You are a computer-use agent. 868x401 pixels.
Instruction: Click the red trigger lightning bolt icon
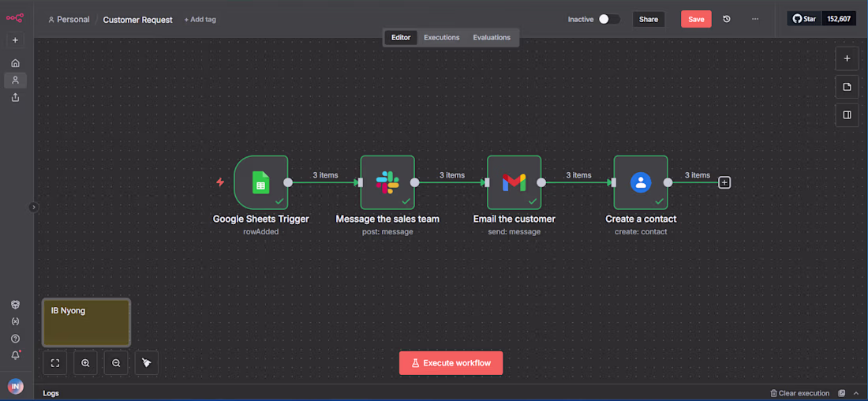[x=220, y=182]
